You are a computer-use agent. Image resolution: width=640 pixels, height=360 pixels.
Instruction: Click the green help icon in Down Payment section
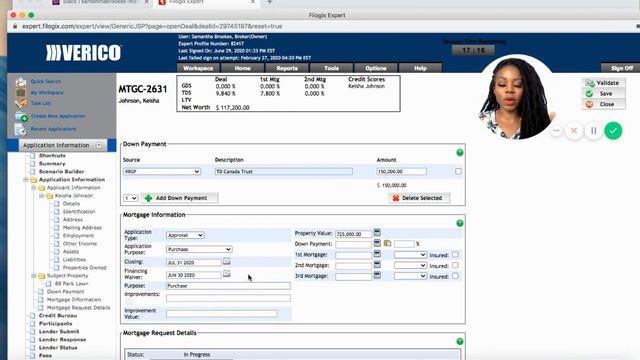(x=460, y=153)
